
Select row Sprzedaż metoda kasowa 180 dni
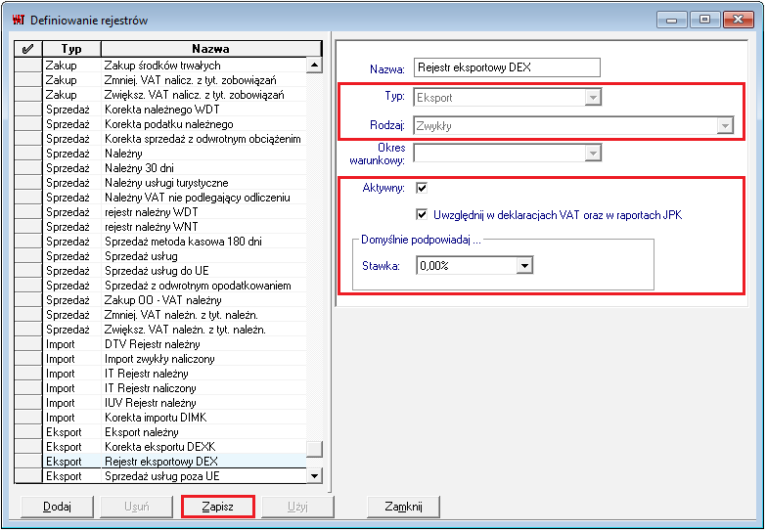pos(160,241)
